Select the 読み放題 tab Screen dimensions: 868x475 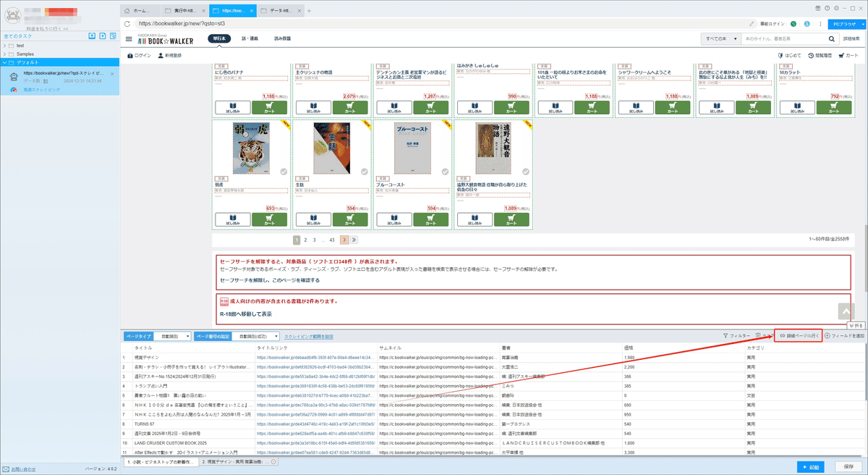tap(282, 38)
